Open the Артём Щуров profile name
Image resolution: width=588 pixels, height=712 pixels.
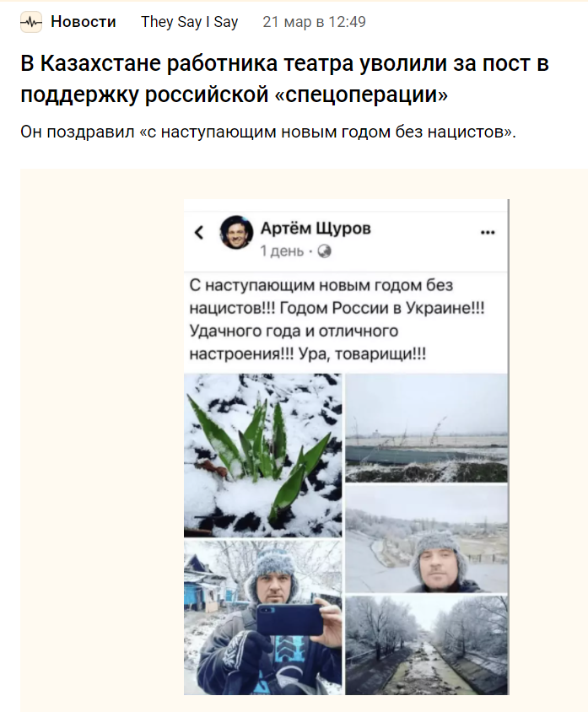[x=316, y=228]
